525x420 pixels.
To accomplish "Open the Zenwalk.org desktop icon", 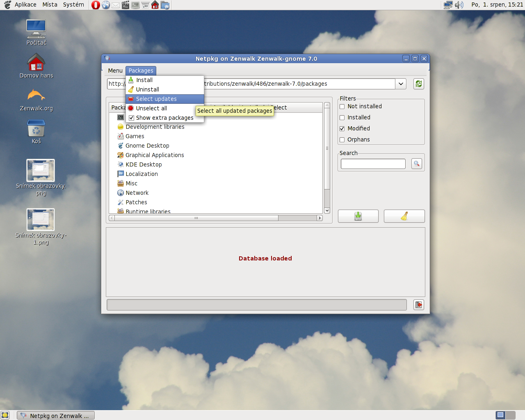I will click(36, 100).
